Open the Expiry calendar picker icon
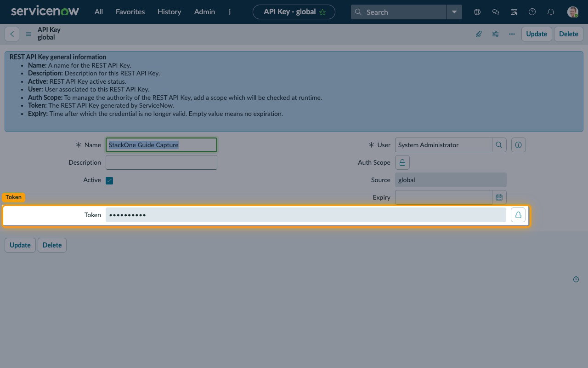This screenshot has height=368, width=588. [x=499, y=197]
